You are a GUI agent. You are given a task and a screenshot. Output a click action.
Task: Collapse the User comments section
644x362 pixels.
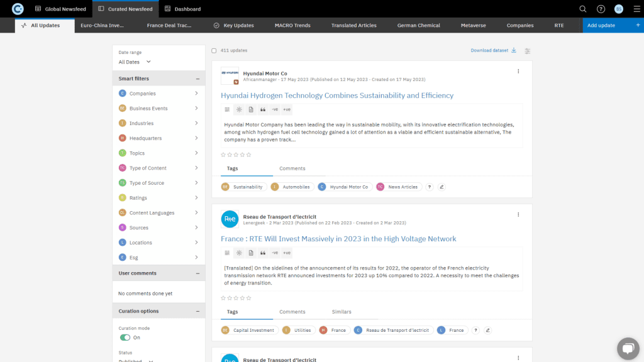pos(197,273)
